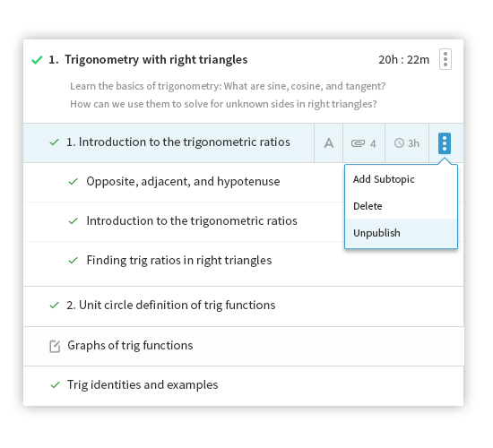The height and width of the screenshot is (448, 493).
Task: Open the 'Trig identities and examples' topic
Action: coord(143,384)
